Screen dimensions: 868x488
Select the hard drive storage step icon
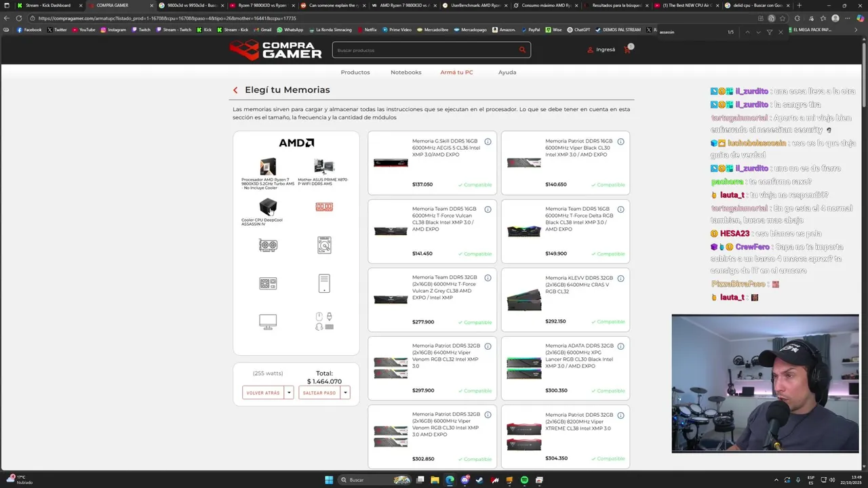point(324,245)
